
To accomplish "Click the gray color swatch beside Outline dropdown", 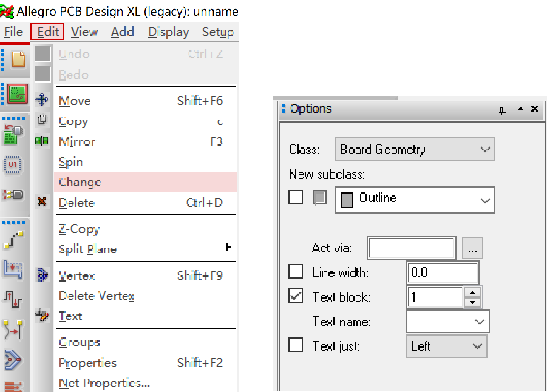I will [319, 198].
